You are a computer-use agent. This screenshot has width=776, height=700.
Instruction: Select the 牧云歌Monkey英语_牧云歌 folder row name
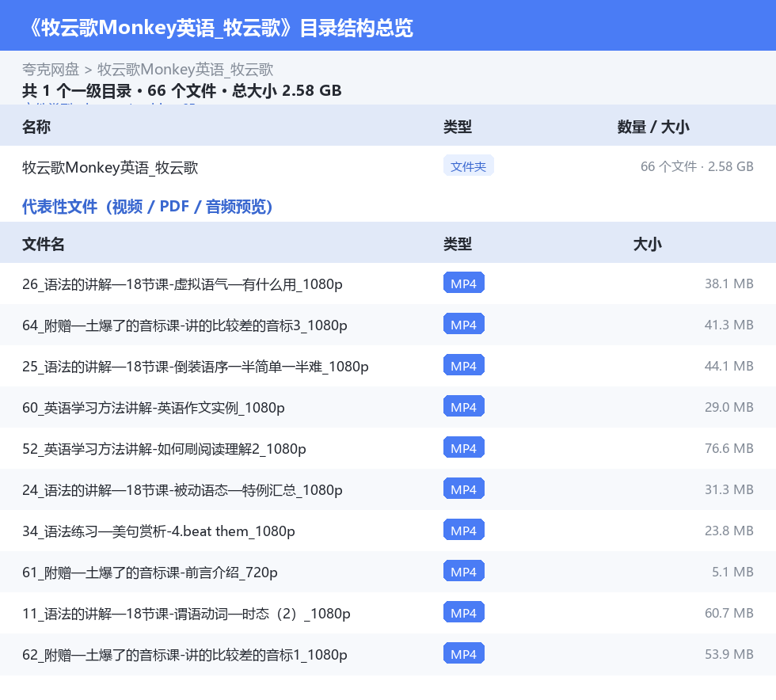pos(110,167)
